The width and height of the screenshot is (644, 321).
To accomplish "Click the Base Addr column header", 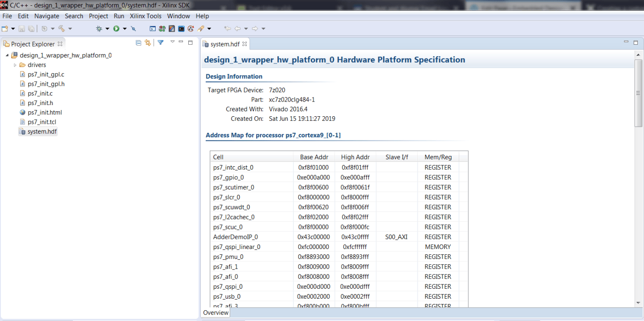I will 314,157.
